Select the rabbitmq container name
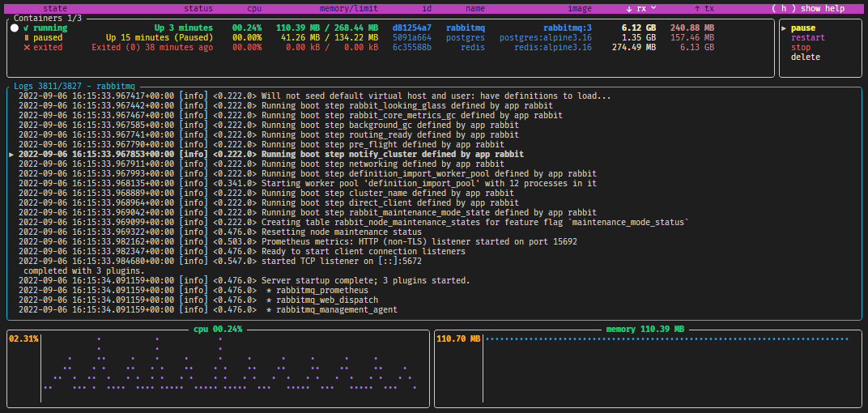 (x=466, y=28)
